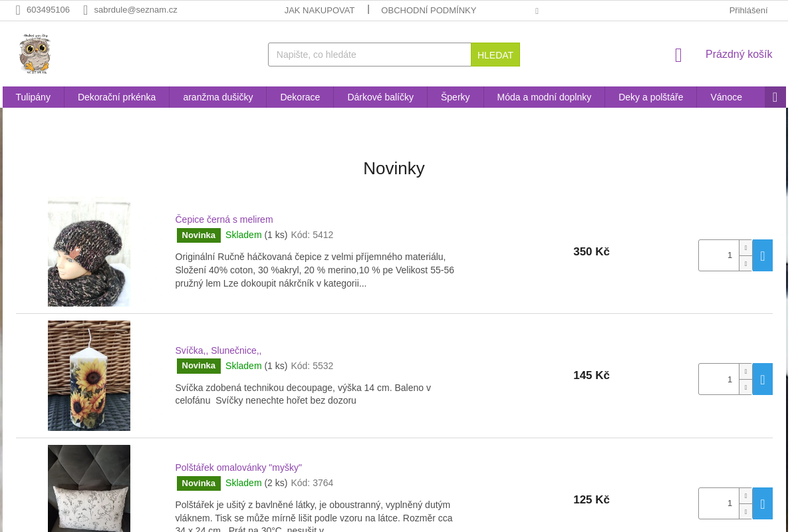Click the HLEDAT search button
This screenshot has width=798, height=532.
[495, 55]
